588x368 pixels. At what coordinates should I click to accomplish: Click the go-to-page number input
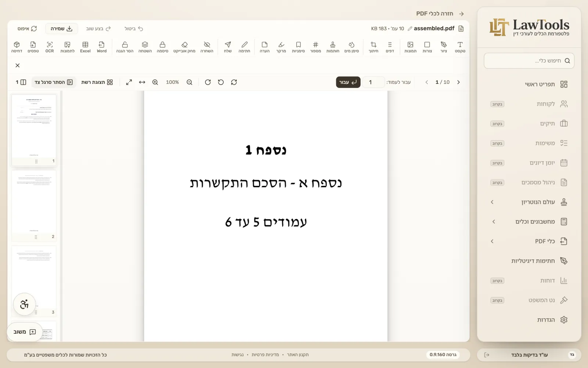(374, 82)
